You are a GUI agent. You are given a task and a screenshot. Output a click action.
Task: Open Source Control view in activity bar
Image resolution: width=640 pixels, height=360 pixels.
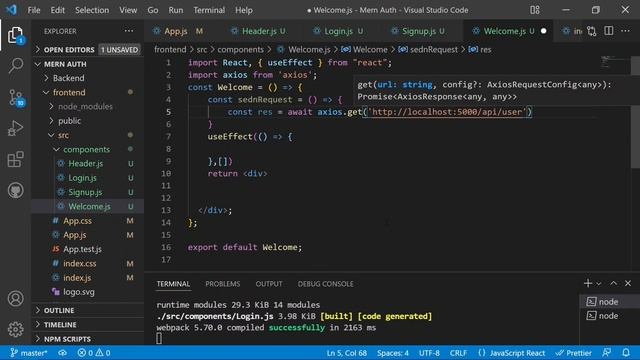coord(16,98)
